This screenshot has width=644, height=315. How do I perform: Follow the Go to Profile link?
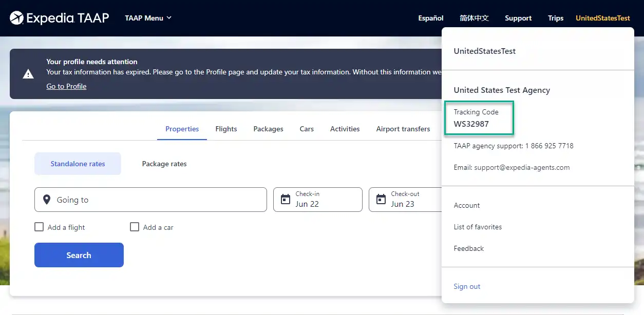[x=66, y=86]
